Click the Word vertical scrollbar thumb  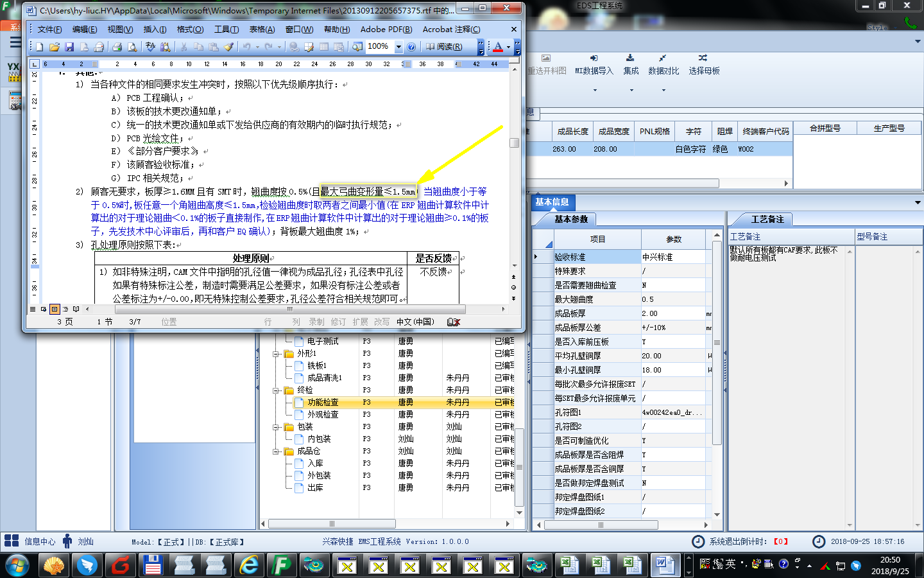(x=514, y=143)
